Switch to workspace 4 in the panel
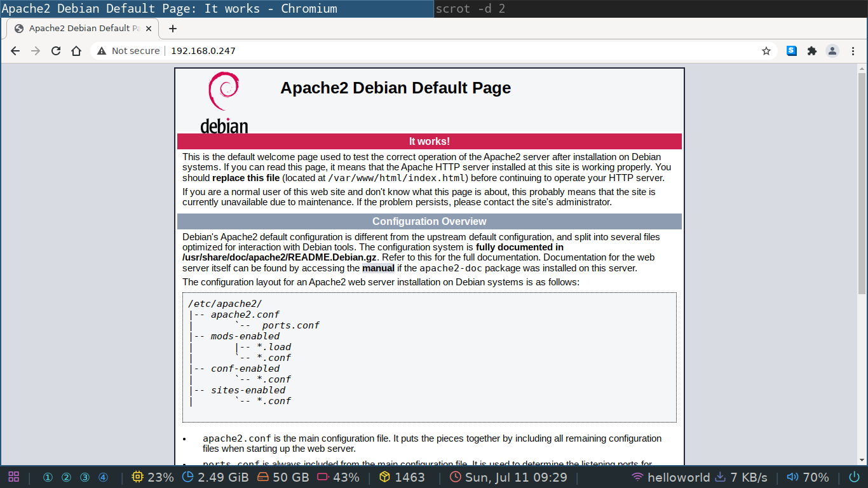Viewport: 868px width, 488px height. [x=103, y=477]
